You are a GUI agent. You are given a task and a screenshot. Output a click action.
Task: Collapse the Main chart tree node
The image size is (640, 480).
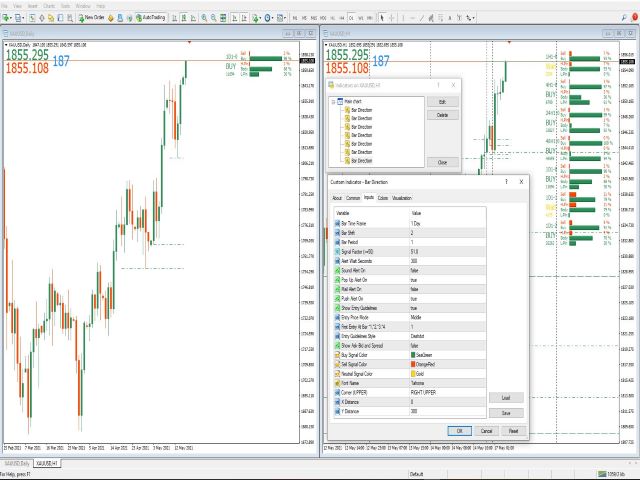coord(334,101)
